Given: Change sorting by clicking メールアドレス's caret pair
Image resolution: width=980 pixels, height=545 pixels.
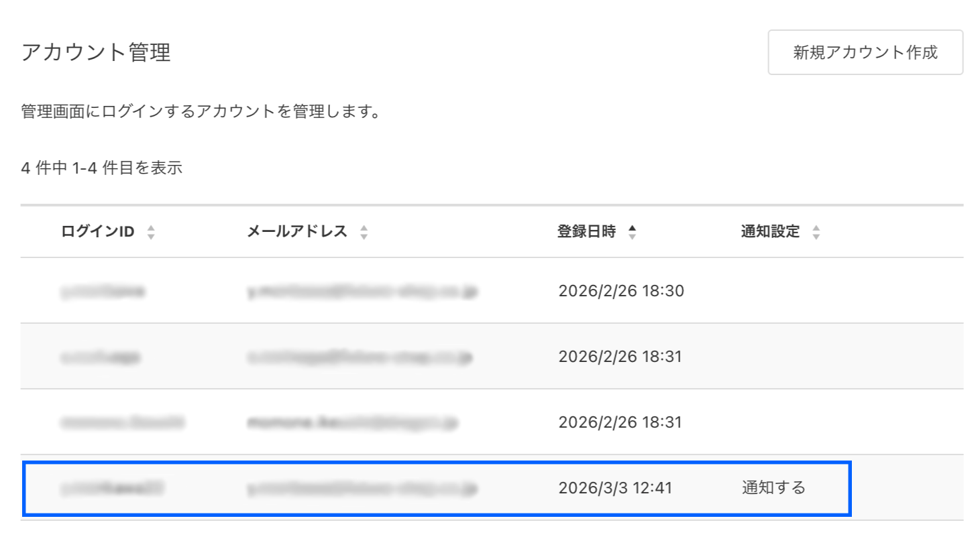Looking at the screenshot, I should (x=363, y=231).
